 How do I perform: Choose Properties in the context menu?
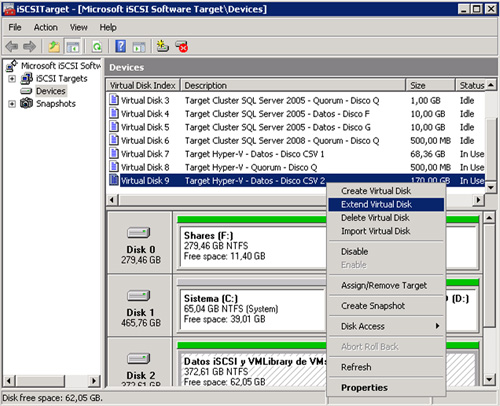(x=386, y=387)
